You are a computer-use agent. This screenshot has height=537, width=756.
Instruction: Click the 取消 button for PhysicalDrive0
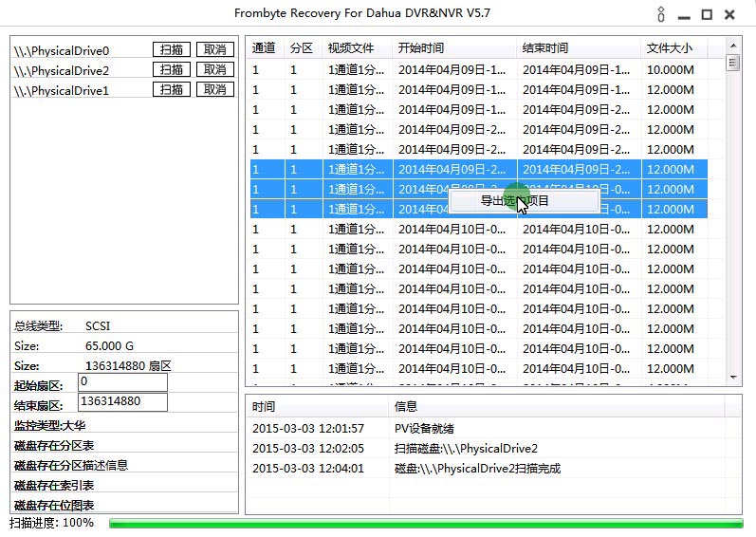point(215,50)
